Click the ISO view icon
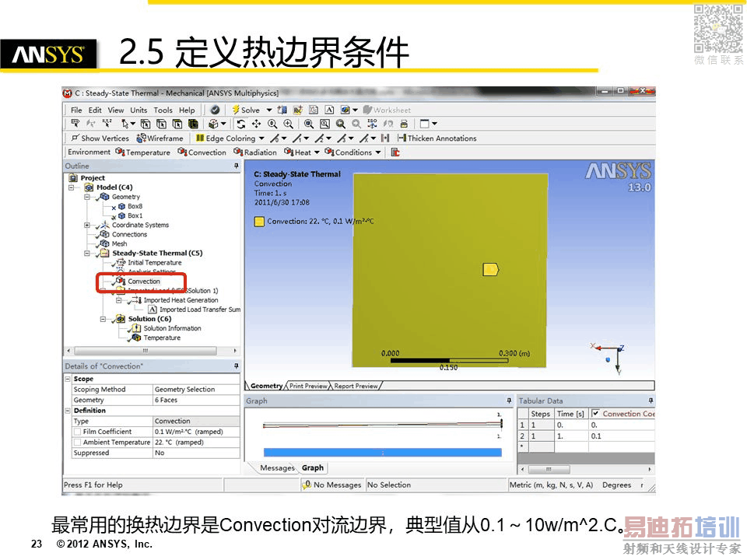Viewport: 747px width, 560px height. 372,124
